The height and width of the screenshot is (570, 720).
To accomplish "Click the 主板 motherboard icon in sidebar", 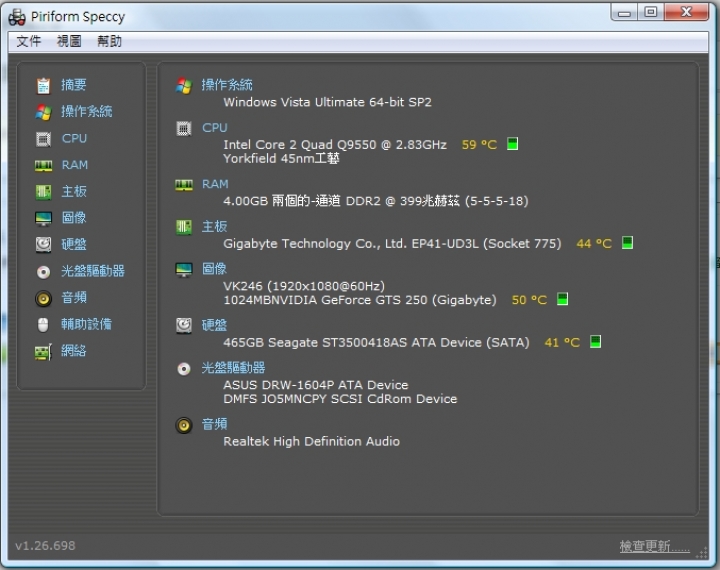I will pos(43,192).
